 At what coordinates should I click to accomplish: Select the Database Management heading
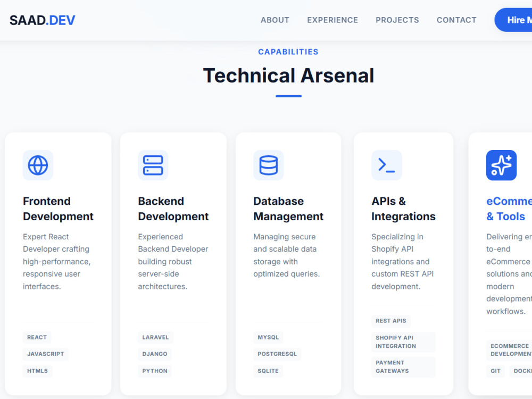coord(288,209)
